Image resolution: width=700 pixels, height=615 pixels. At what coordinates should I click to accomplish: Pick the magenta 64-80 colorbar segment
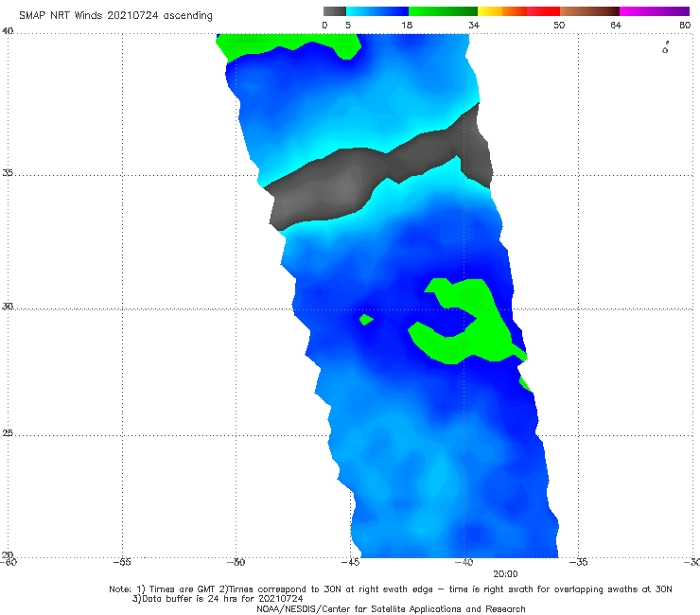click(655, 11)
